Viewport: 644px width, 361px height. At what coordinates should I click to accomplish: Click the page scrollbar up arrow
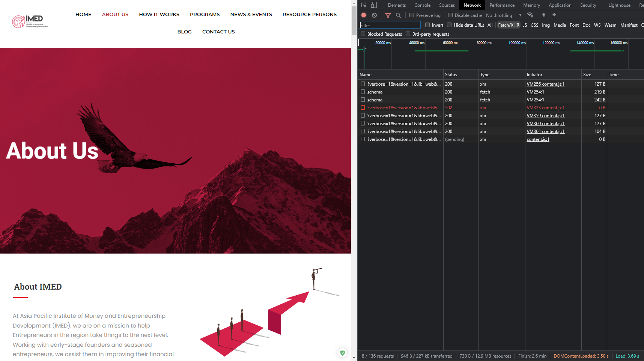coord(354,3)
